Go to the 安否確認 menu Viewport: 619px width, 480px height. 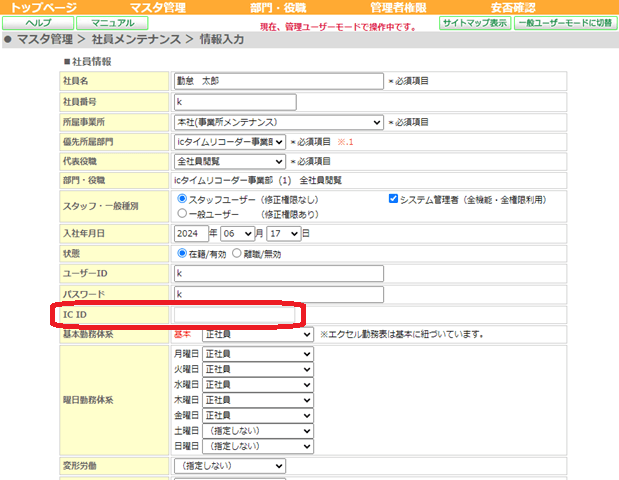[x=513, y=8]
